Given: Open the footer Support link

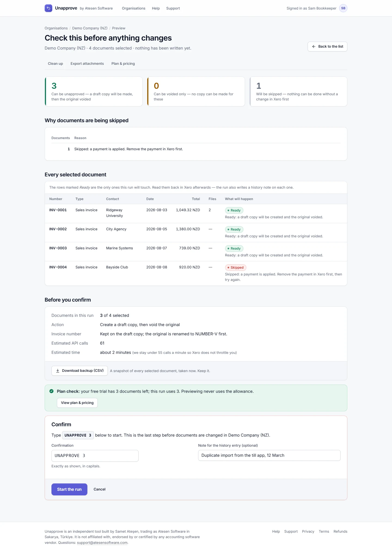Looking at the screenshot, I should coord(291,531).
